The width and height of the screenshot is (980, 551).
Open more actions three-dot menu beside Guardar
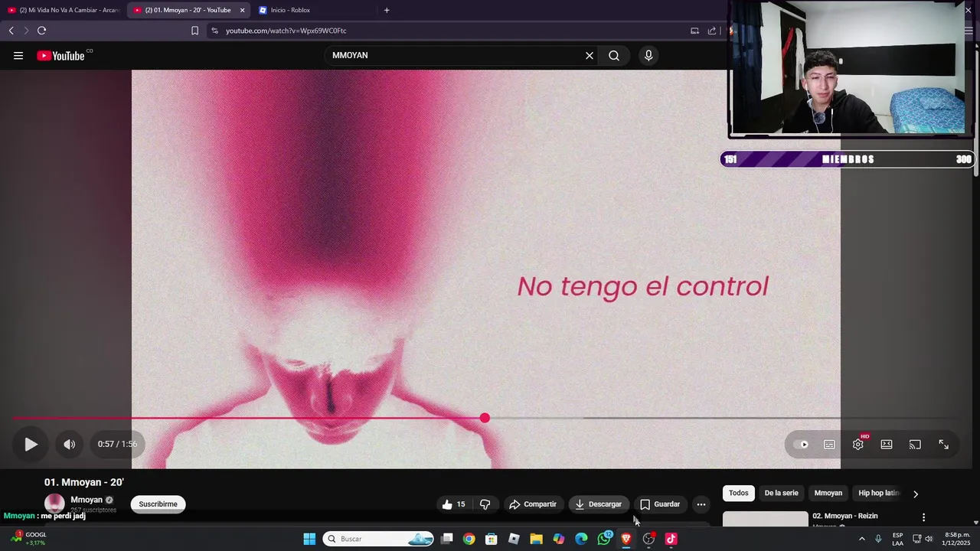coord(701,504)
